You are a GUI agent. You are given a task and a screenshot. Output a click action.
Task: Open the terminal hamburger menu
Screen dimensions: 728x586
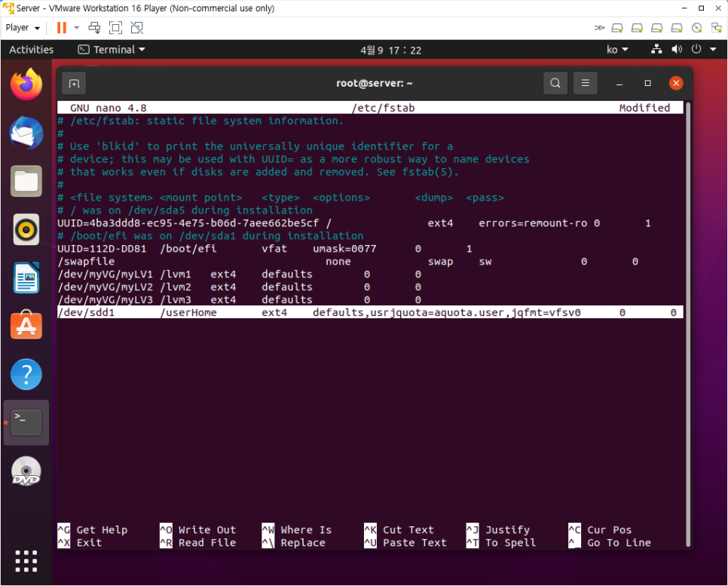coord(585,83)
